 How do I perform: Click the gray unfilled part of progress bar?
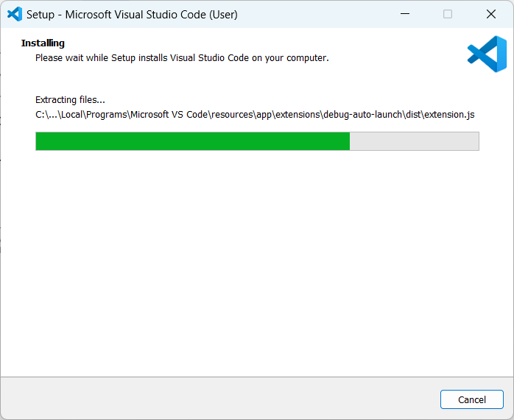tap(414, 141)
